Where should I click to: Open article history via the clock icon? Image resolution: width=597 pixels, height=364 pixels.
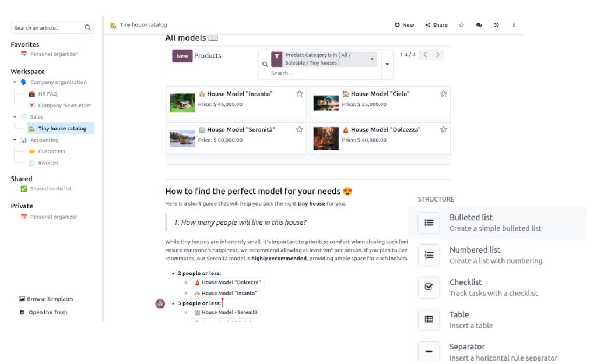coord(496,25)
